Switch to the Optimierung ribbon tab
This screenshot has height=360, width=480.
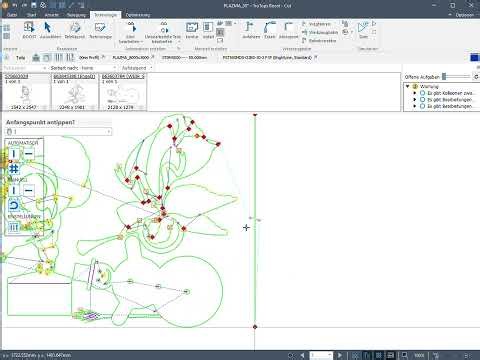138,15
